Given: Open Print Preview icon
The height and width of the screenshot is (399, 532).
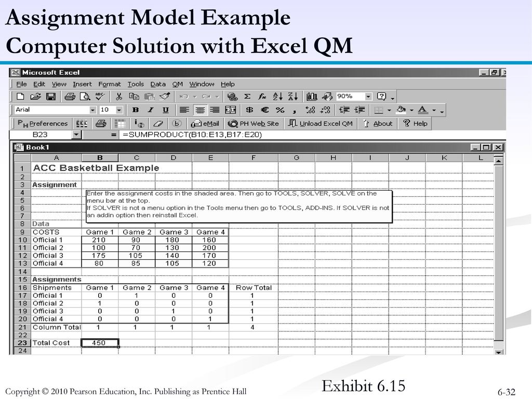Looking at the screenshot, I should coord(85,97).
